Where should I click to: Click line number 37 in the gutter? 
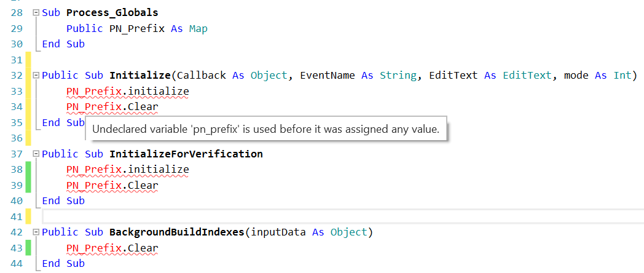tap(17, 154)
